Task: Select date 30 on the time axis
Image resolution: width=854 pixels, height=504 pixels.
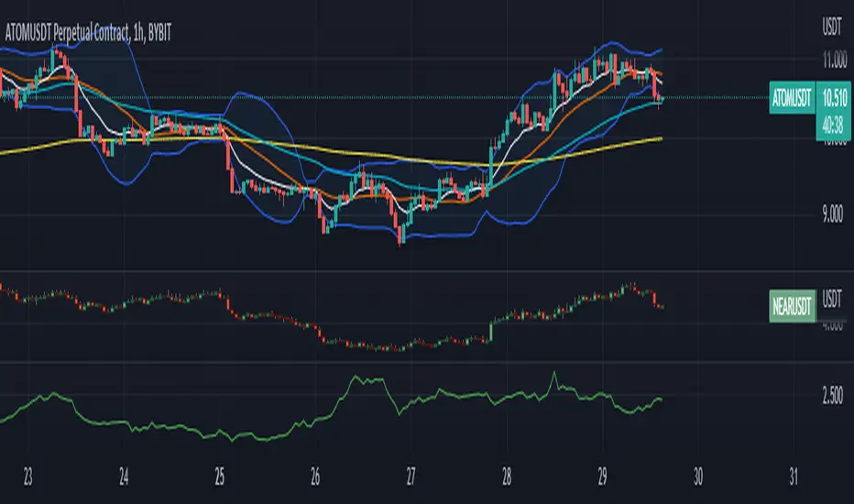Action: (x=697, y=477)
